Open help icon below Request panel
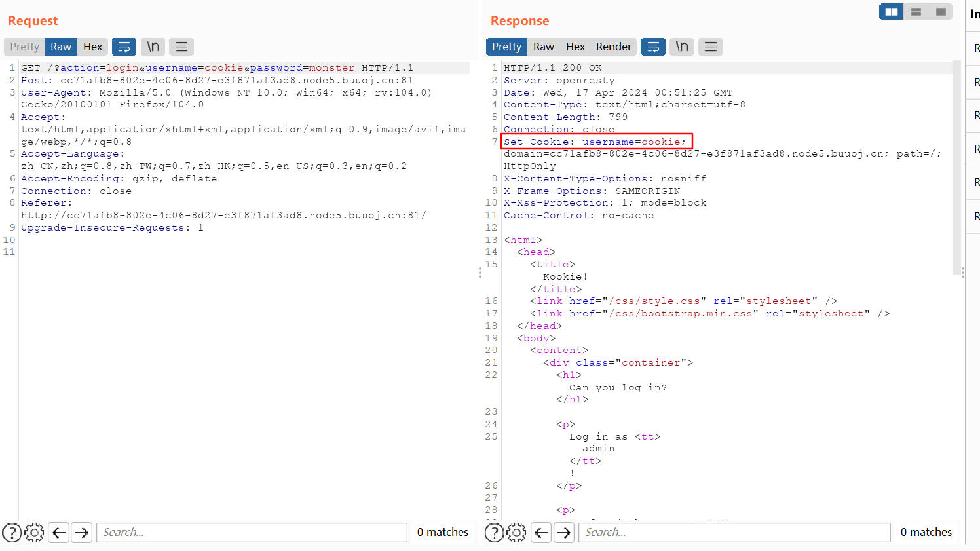The height and width of the screenshot is (551, 980). [x=12, y=533]
